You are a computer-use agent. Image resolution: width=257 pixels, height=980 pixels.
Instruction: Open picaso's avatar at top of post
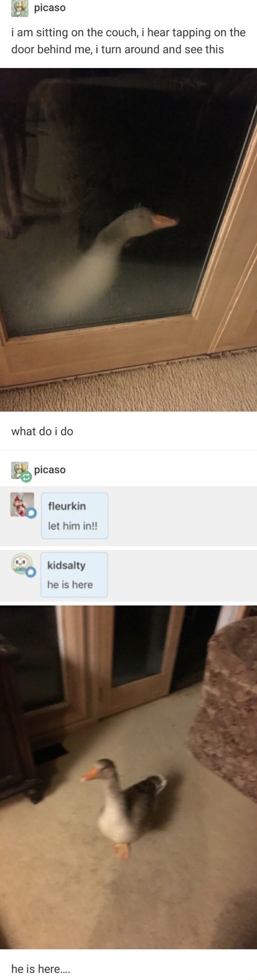[x=20, y=8]
